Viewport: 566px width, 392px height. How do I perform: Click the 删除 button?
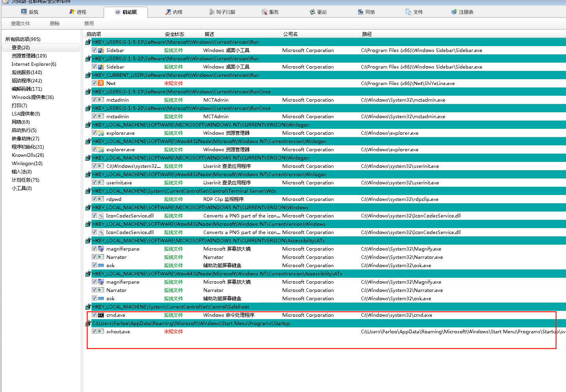tap(55, 24)
